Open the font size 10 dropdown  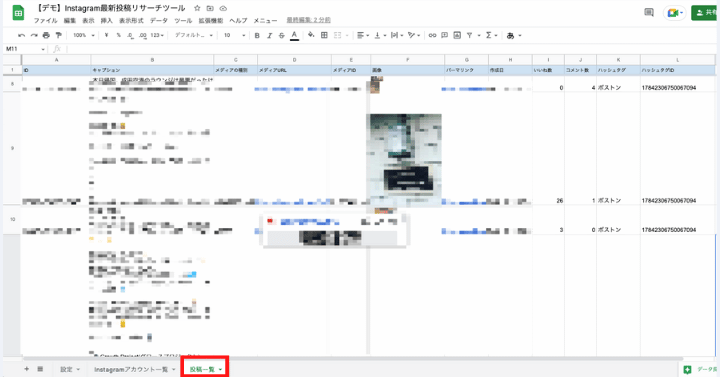(234, 35)
